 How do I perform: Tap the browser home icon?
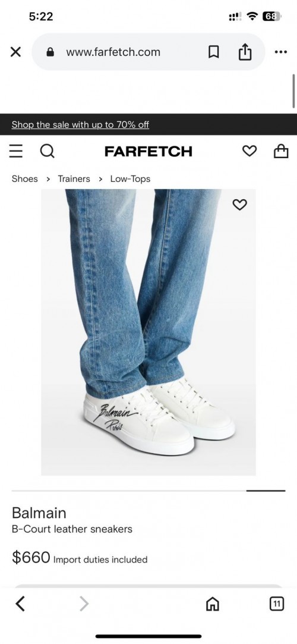(212, 604)
